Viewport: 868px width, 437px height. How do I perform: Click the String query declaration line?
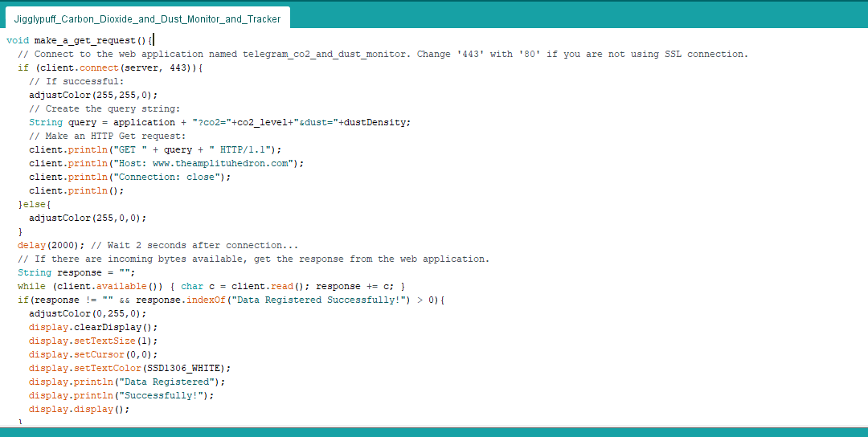pyautogui.click(x=219, y=122)
